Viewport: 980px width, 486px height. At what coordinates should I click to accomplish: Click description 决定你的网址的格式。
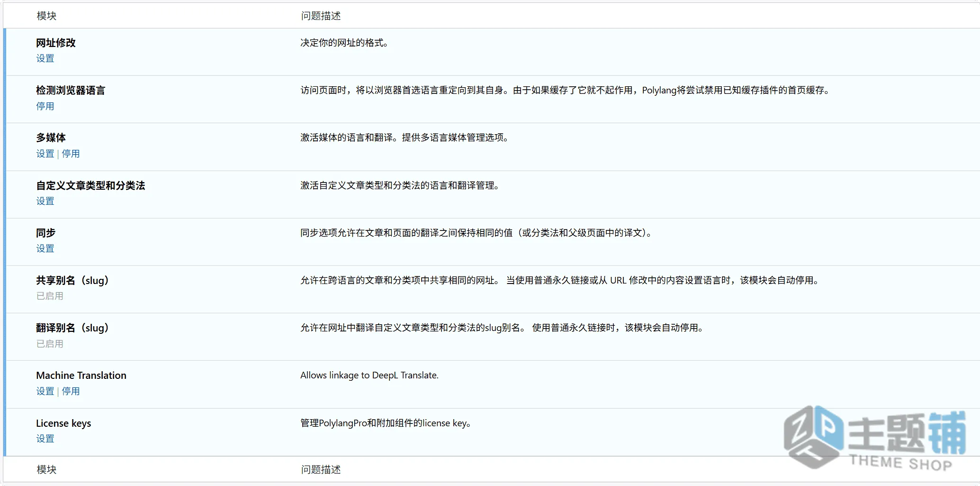pyautogui.click(x=344, y=43)
